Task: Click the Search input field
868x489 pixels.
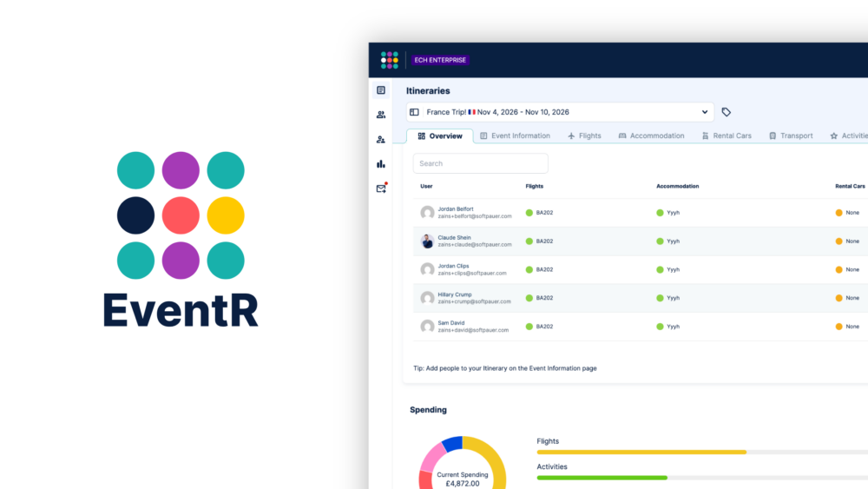Action: pyautogui.click(x=481, y=163)
